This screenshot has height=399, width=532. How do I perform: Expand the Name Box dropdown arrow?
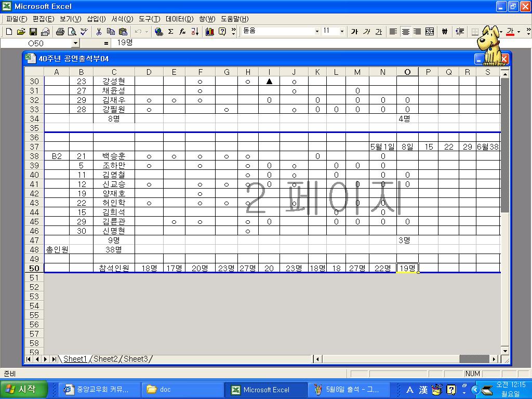click(75, 44)
